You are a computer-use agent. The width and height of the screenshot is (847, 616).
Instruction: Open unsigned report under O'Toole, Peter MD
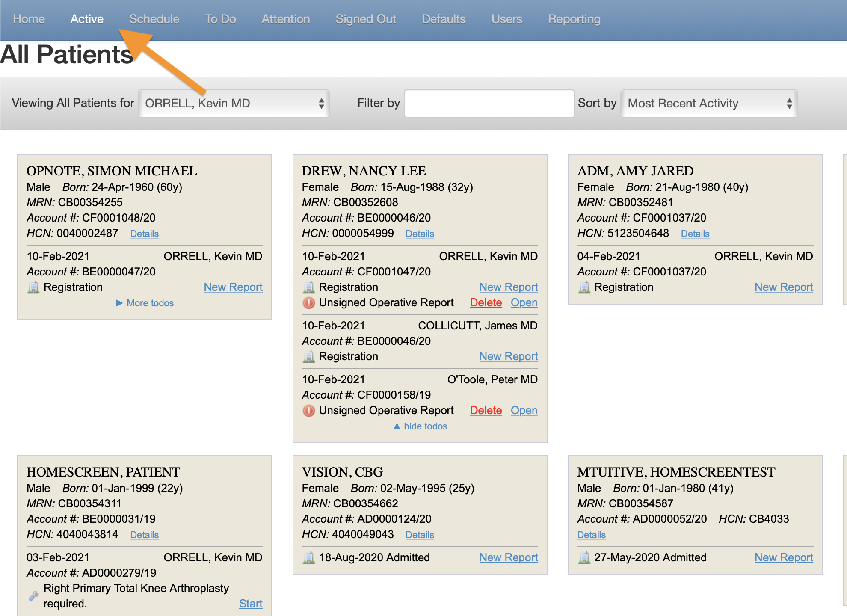point(524,410)
